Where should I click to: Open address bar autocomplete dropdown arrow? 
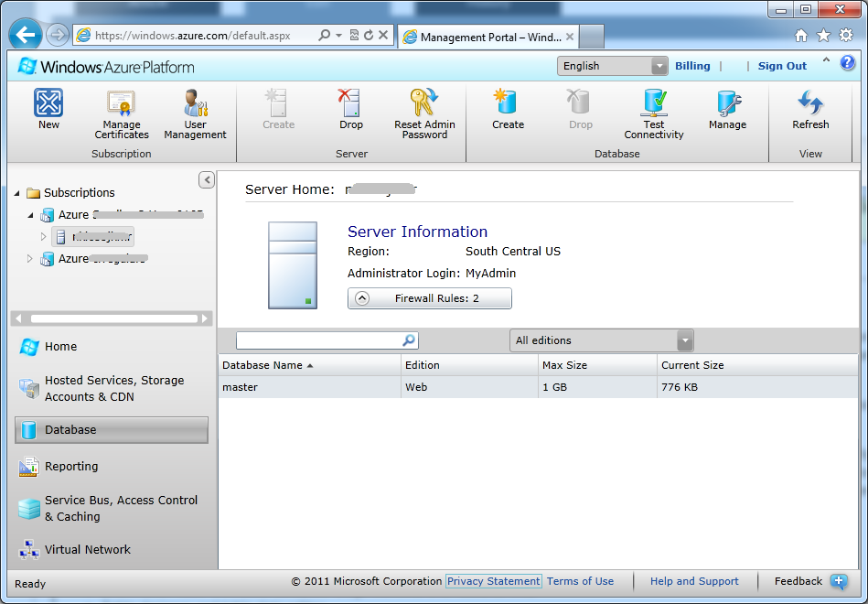point(338,36)
